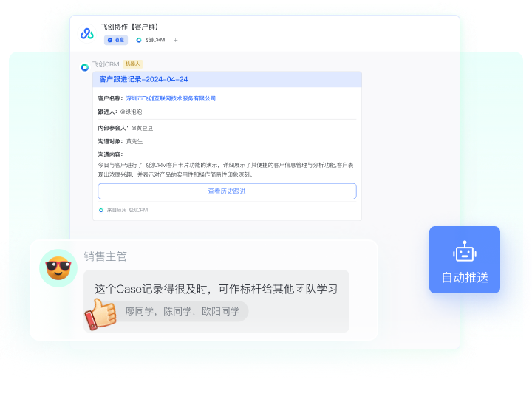Image resolution: width=532 pixels, height=399 pixels.
Task: Click the 飞创协作 group avatar logo
Action: pyautogui.click(x=87, y=33)
